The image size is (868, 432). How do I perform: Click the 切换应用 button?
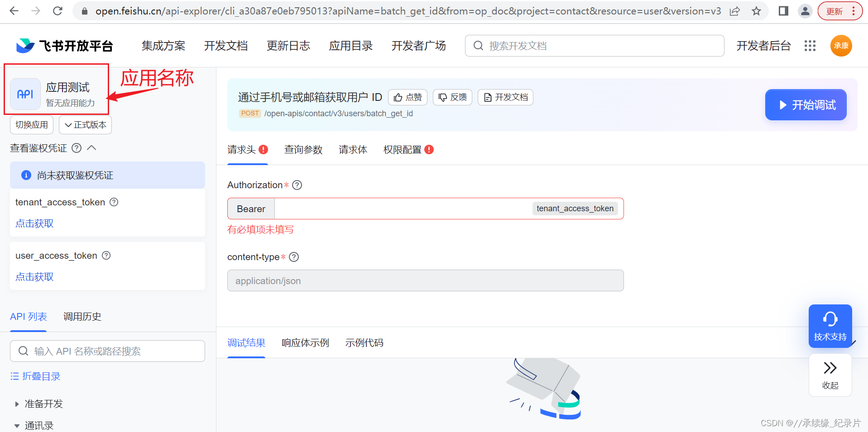[32, 125]
